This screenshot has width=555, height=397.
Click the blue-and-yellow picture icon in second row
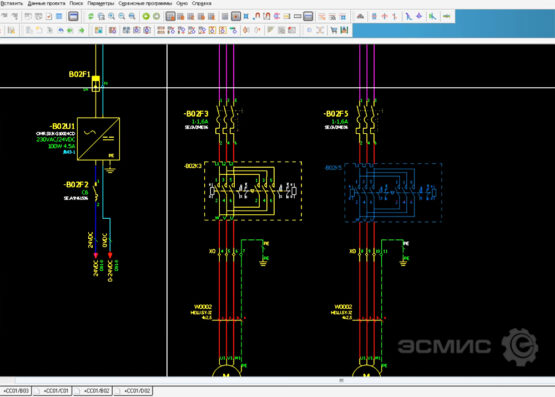tap(98, 30)
